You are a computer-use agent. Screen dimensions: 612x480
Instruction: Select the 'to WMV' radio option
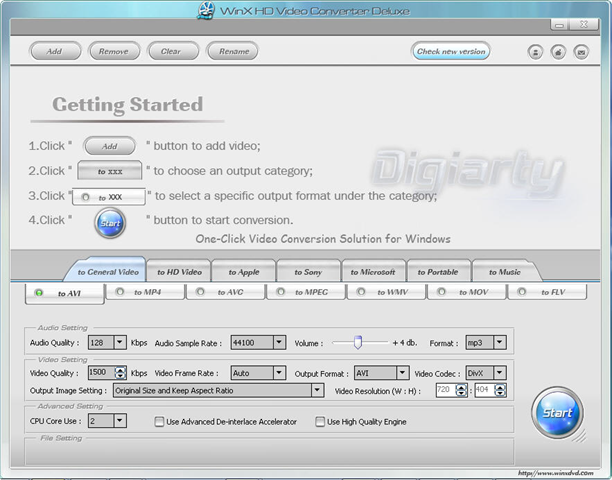tap(386, 292)
